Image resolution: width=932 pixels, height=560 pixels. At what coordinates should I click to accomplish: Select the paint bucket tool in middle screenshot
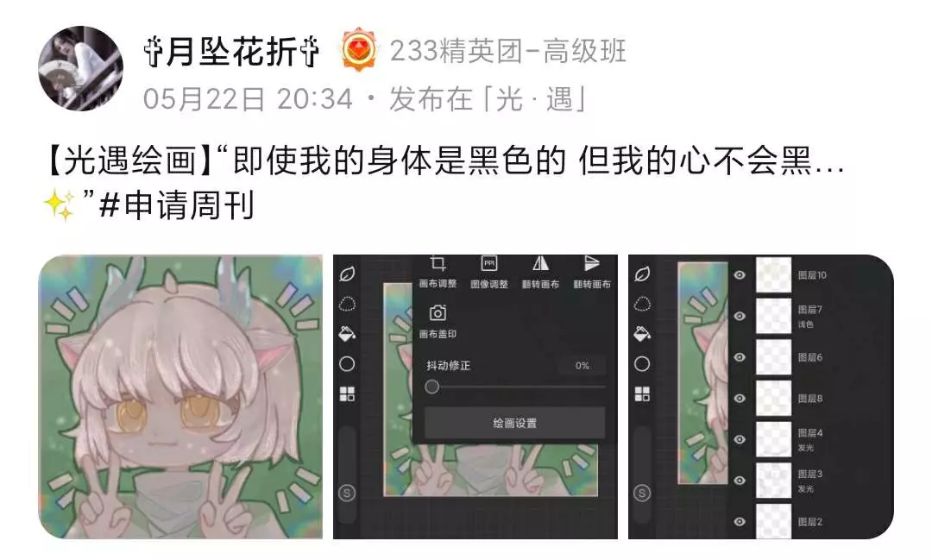pos(347,334)
